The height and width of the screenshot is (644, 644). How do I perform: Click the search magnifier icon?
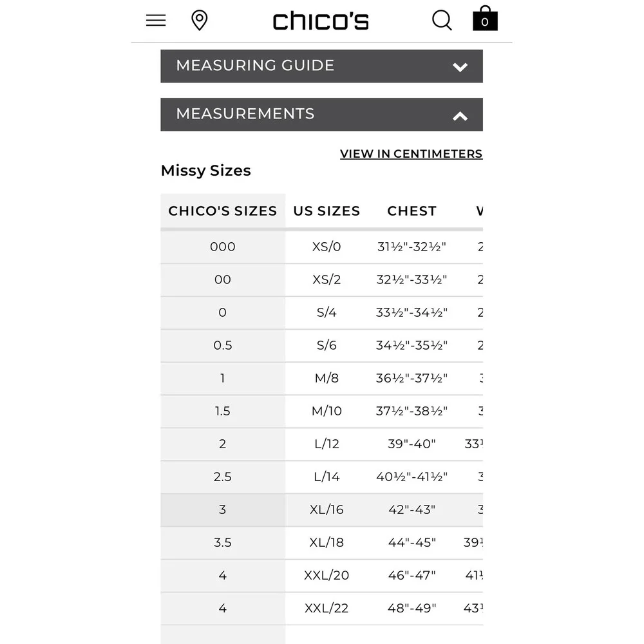[x=442, y=20]
